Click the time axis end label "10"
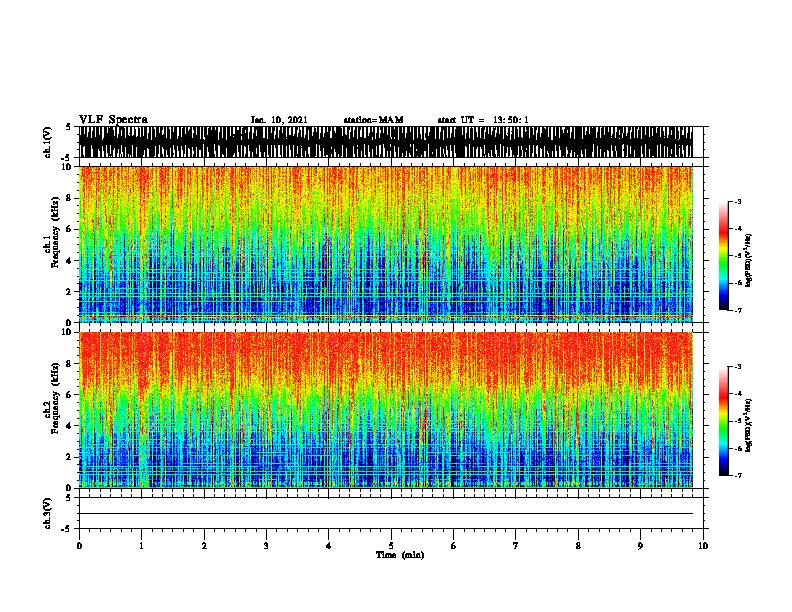The image size is (792, 612). [703, 546]
